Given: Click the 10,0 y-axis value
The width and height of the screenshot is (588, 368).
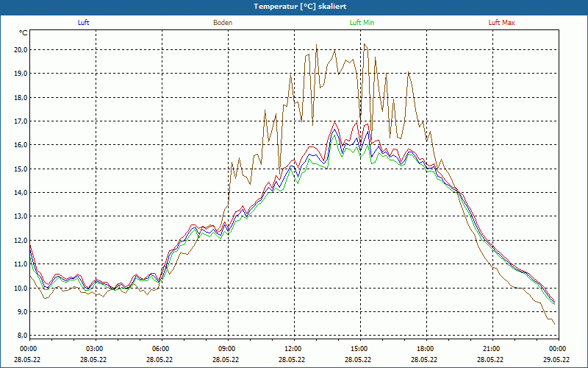Looking at the screenshot, I should pos(21,288).
